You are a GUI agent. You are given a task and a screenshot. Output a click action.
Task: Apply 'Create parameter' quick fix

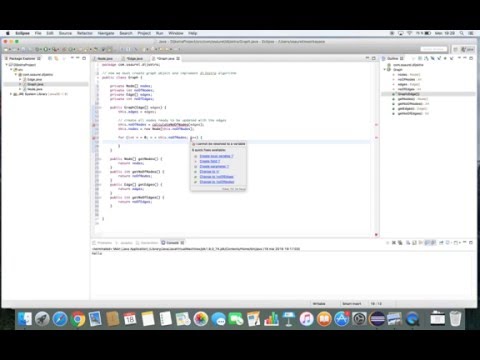click(x=214, y=166)
